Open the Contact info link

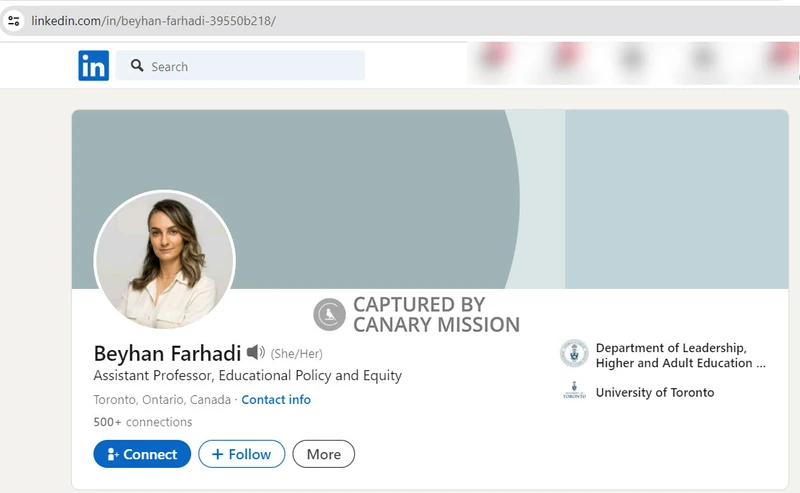276,400
